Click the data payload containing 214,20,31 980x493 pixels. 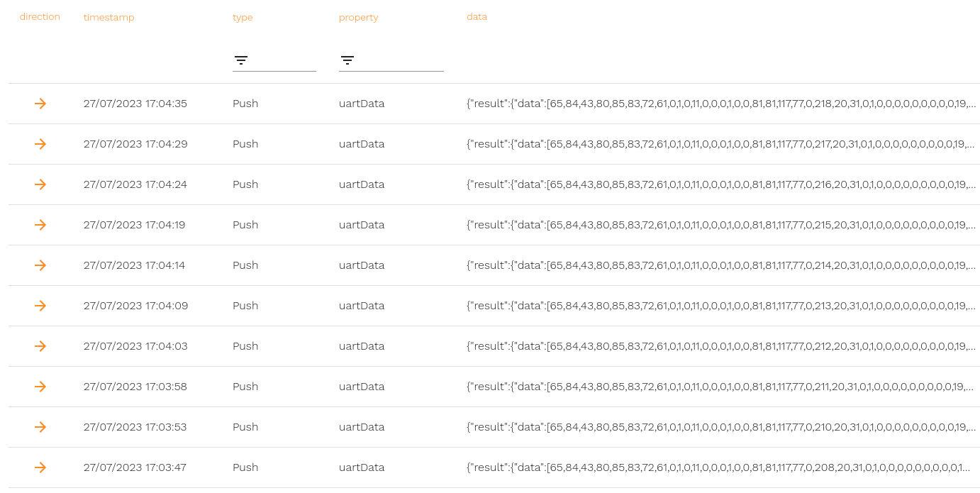(x=720, y=265)
